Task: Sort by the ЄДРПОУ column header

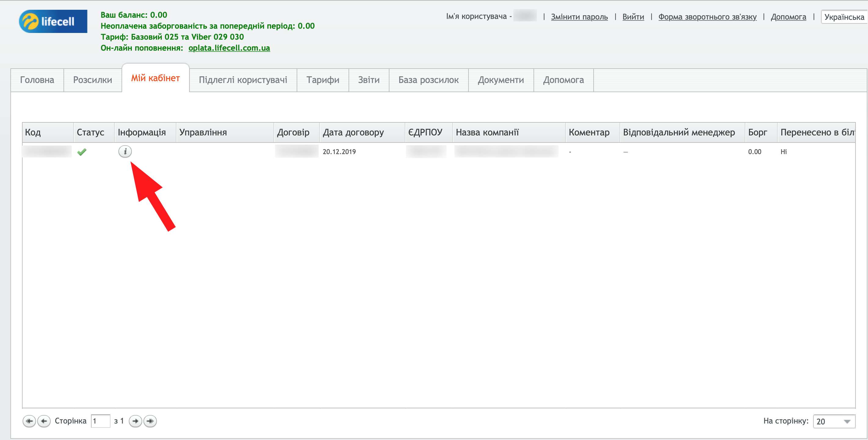Action: 429,132
